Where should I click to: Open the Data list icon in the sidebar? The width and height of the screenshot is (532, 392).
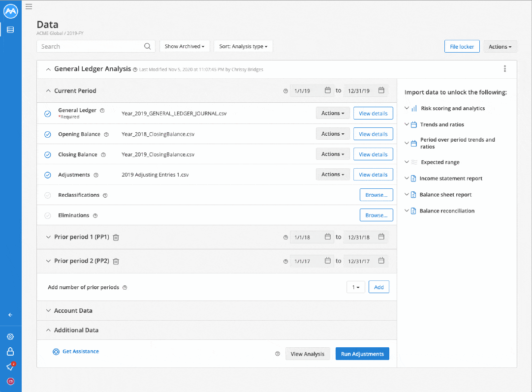tap(10, 30)
